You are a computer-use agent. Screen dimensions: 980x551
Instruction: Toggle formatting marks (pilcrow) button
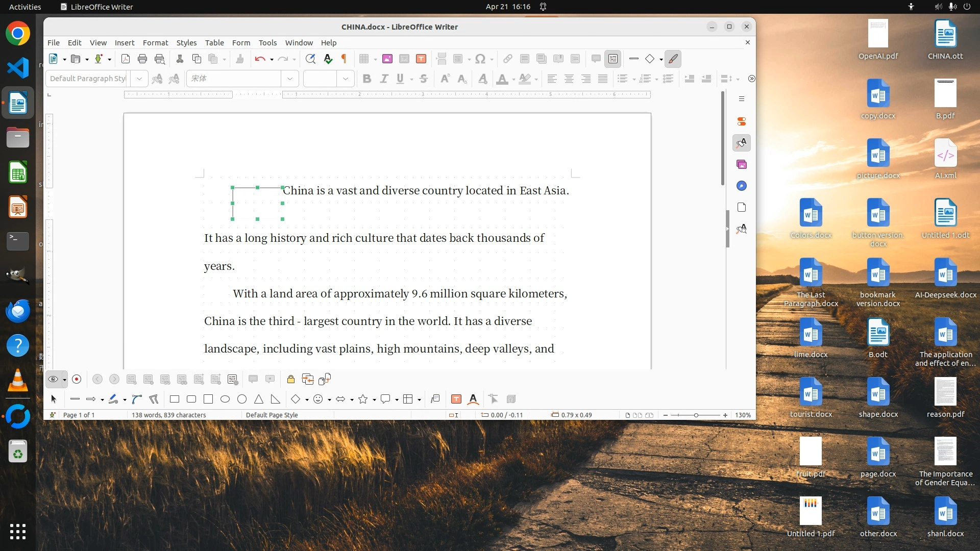tap(344, 59)
